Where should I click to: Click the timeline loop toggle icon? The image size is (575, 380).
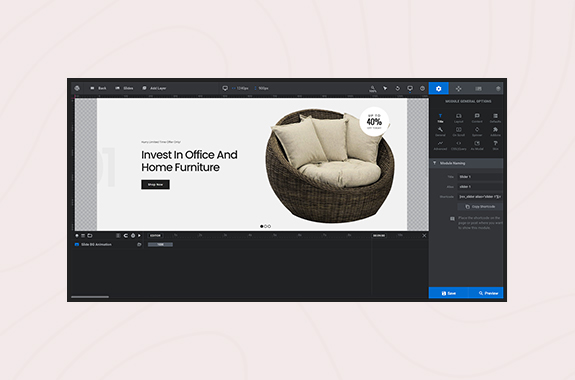pos(125,235)
